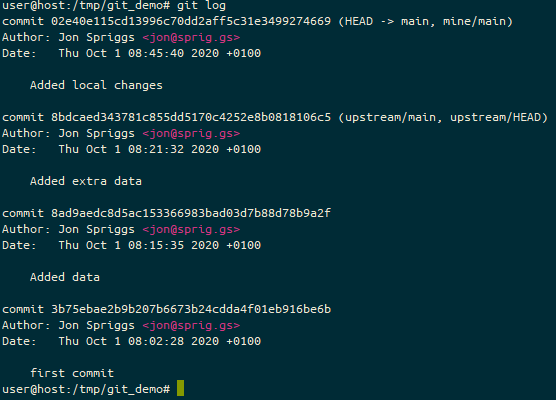
Task: Click the 'git log' command text
Action: coord(201,6)
